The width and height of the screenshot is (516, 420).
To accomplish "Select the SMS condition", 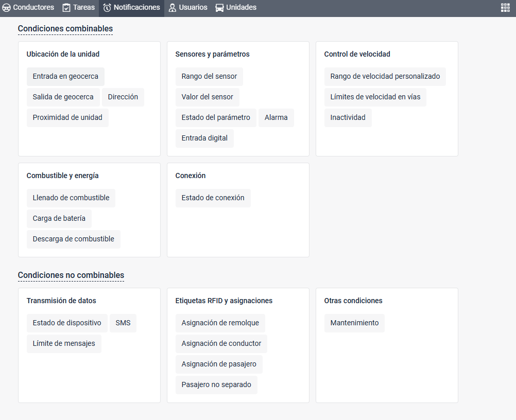I will click(123, 323).
